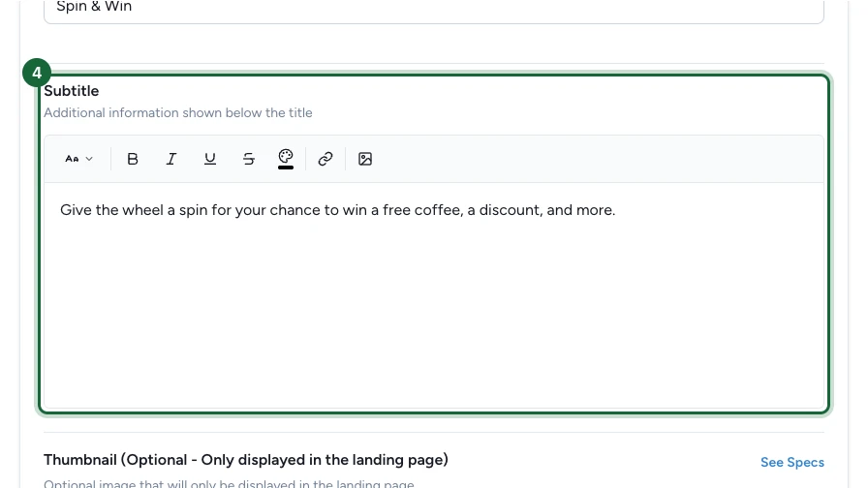Image resolution: width=868 pixels, height=488 pixels.
Task: Underline the subtitle text
Action: (210, 160)
